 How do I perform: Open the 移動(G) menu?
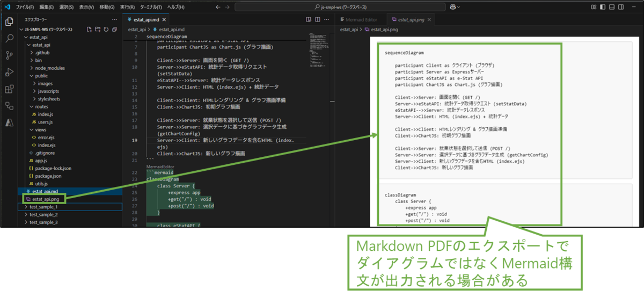coord(106,7)
